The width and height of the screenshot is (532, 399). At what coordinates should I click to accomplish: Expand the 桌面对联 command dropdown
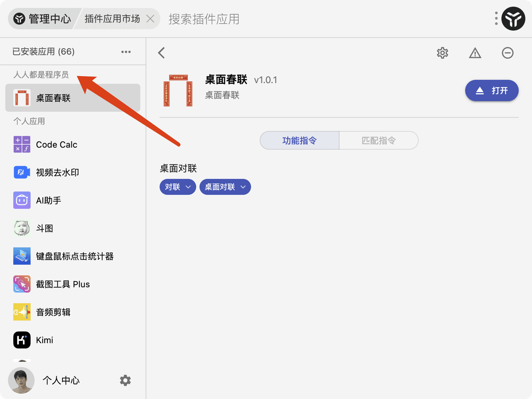click(x=225, y=187)
